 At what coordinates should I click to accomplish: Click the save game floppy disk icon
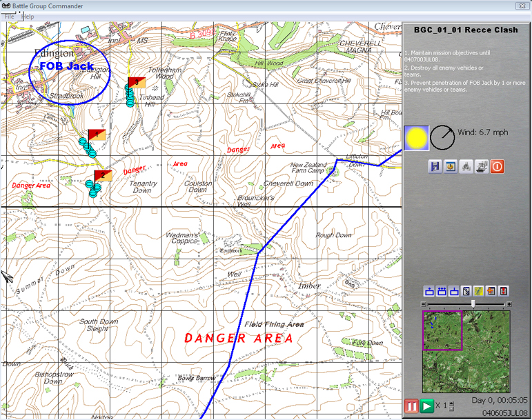tap(435, 167)
